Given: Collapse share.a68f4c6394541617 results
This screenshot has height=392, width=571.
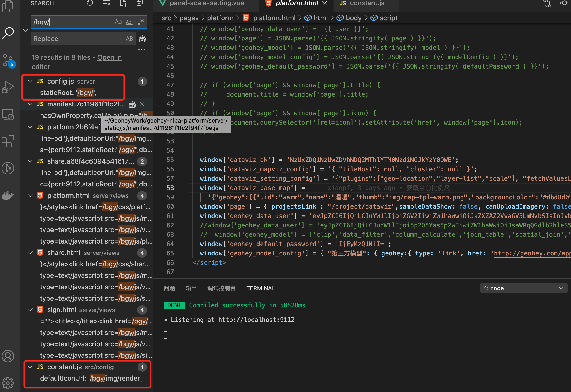Looking at the screenshot, I should (30, 161).
